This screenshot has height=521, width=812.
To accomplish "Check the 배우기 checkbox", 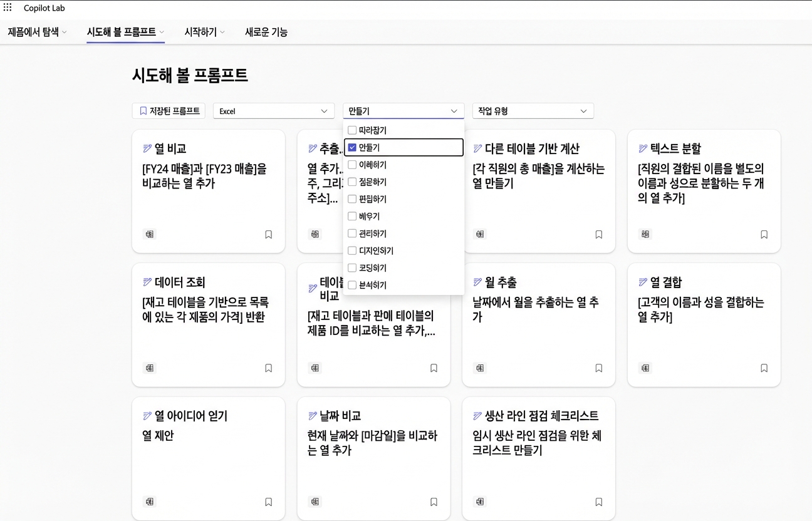I will pos(352,216).
